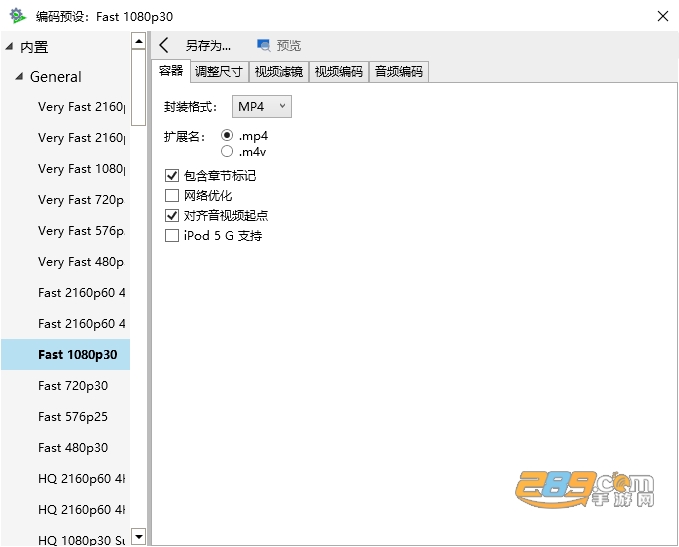Screen dimensions: 679x547
Task: Collapse the 内置 tree node
Action: click(9, 46)
